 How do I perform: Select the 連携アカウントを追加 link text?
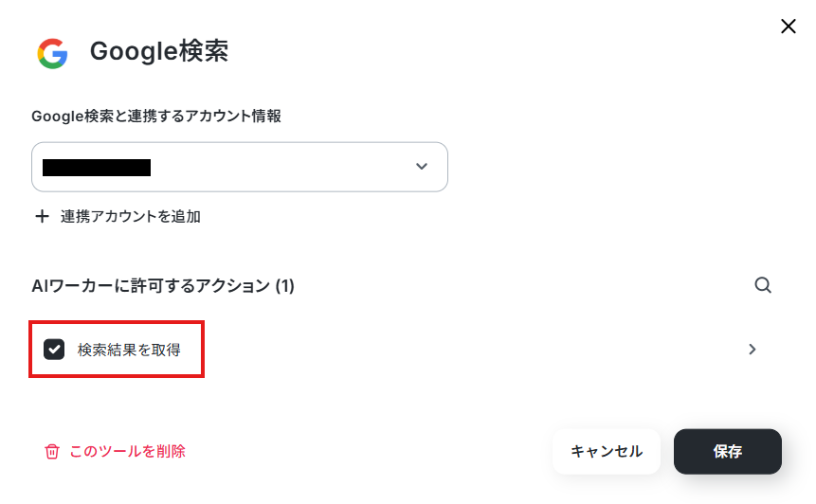131,216
